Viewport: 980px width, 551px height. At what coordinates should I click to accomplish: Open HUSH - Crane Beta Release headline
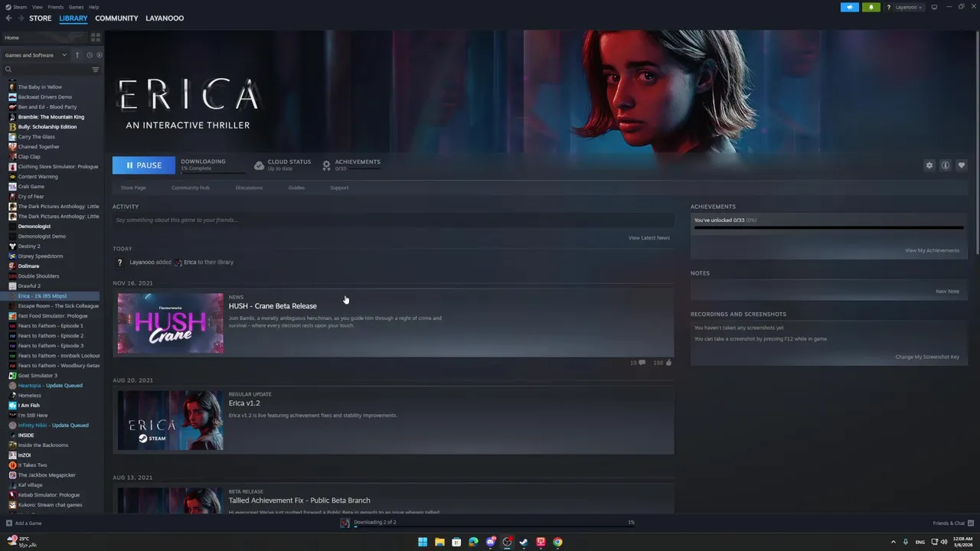(273, 306)
